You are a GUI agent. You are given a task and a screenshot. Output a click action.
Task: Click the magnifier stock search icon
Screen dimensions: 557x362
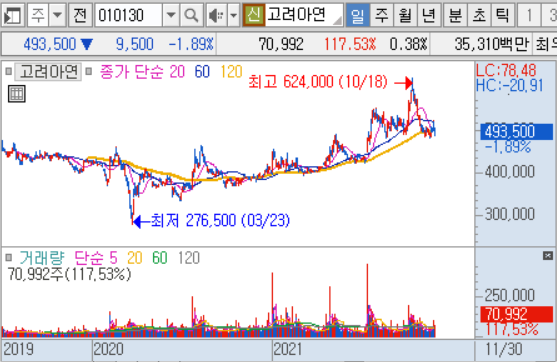191,15
